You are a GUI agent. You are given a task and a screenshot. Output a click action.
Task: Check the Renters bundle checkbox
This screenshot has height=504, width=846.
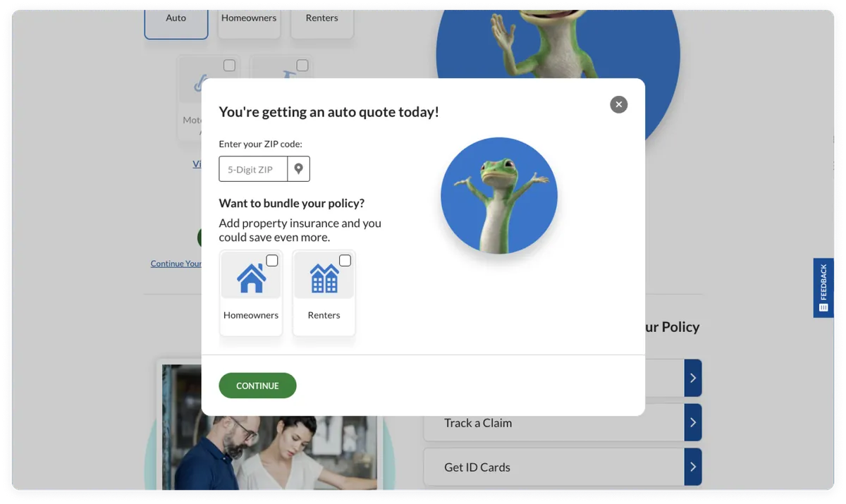345,261
